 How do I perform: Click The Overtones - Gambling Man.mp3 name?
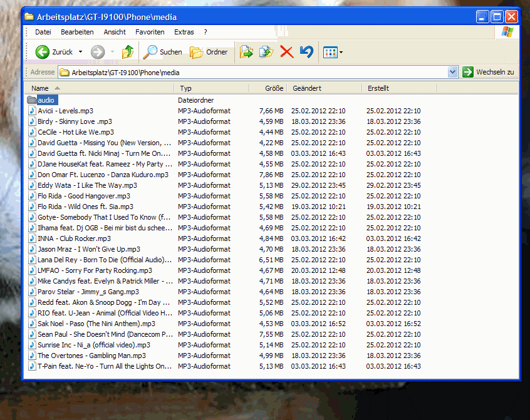(x=91, y=356)
